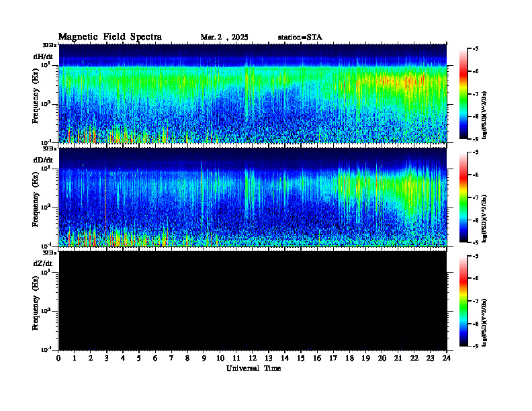Click hour "22" tick on Universal Time axis
This screenshot has height=411, width=532.
(x=414, y=359)
